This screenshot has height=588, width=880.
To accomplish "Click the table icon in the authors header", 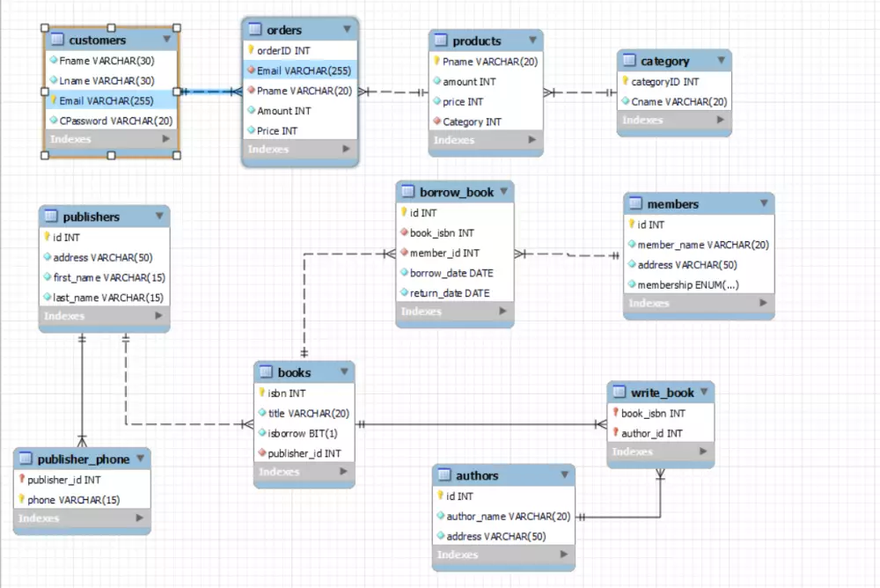I will click(444, 474).
